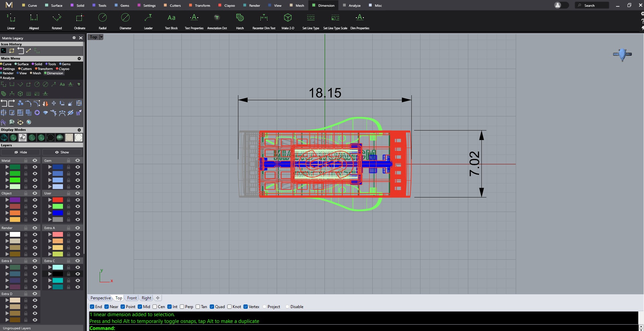Select the Radial dimension tool

(x=103, y=21)
